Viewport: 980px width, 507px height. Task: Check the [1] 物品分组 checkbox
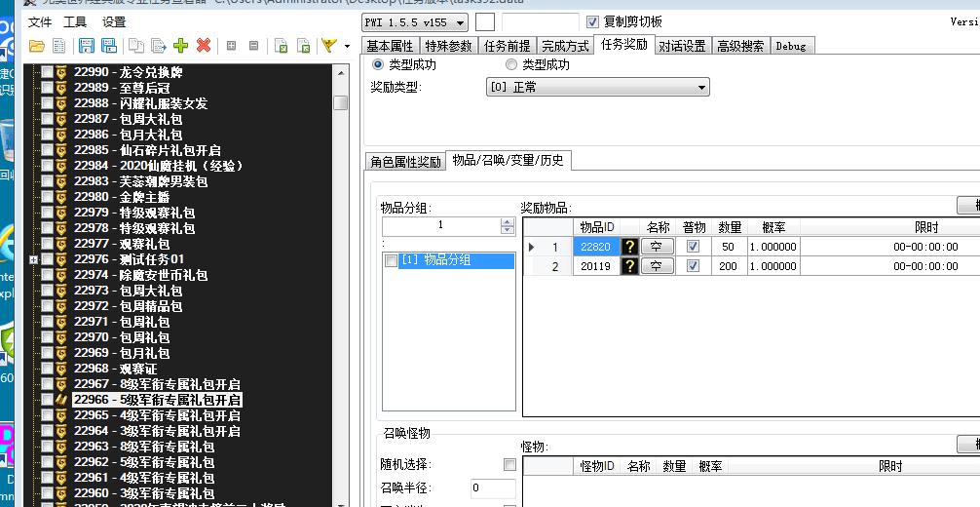click(392, 261)
